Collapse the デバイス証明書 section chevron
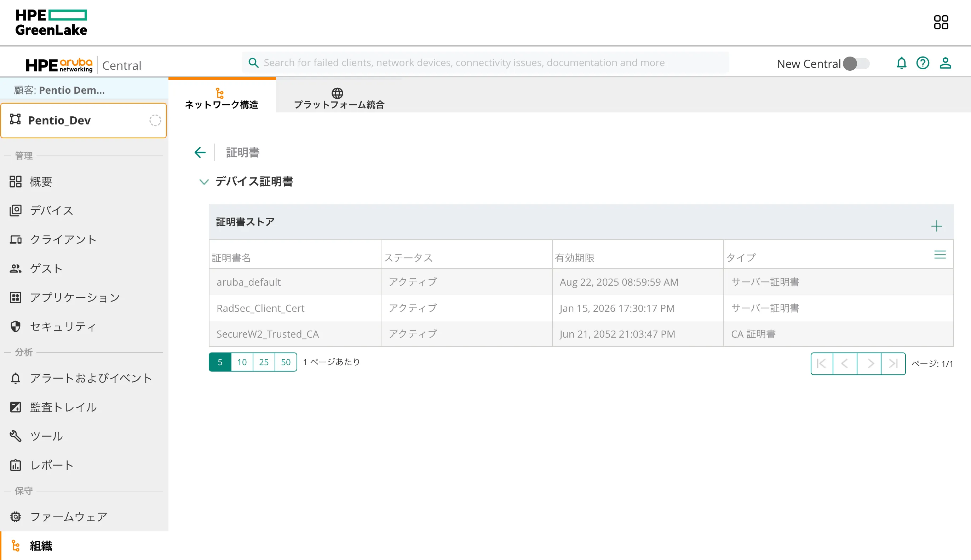 [x=204, y=181]
